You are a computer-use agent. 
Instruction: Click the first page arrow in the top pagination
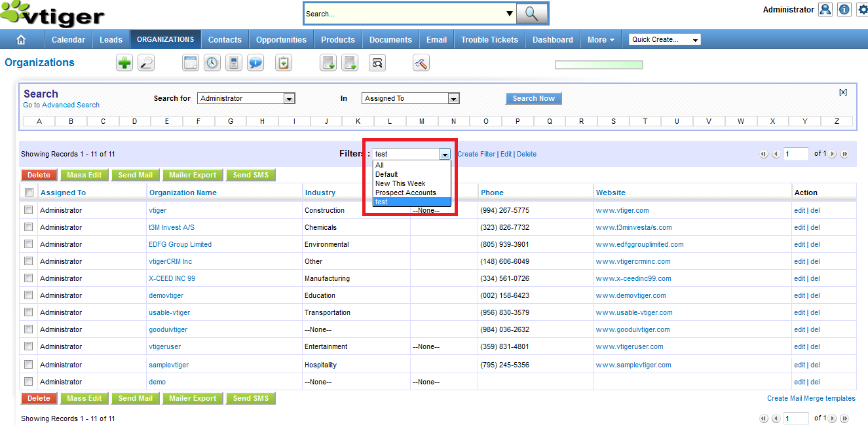click(x=764, y=154)
